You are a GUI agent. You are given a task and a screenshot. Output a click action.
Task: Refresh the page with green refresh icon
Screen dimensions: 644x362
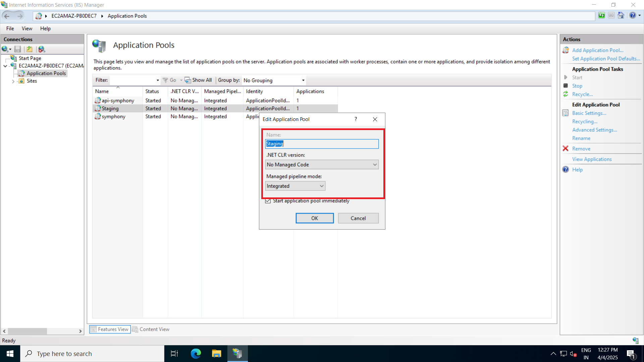coord(601,15)
